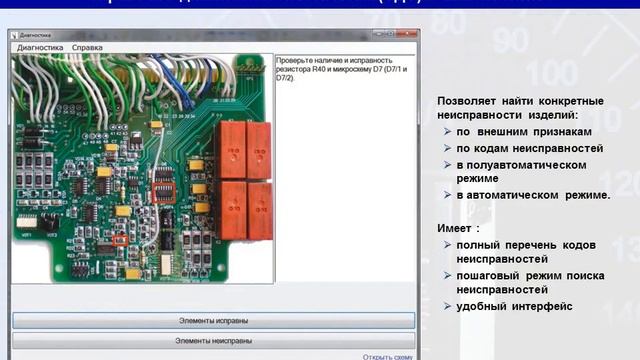Click the Элементы исправны button
The width and height of the screenshot is (640, 360).
tap(213, 321)
